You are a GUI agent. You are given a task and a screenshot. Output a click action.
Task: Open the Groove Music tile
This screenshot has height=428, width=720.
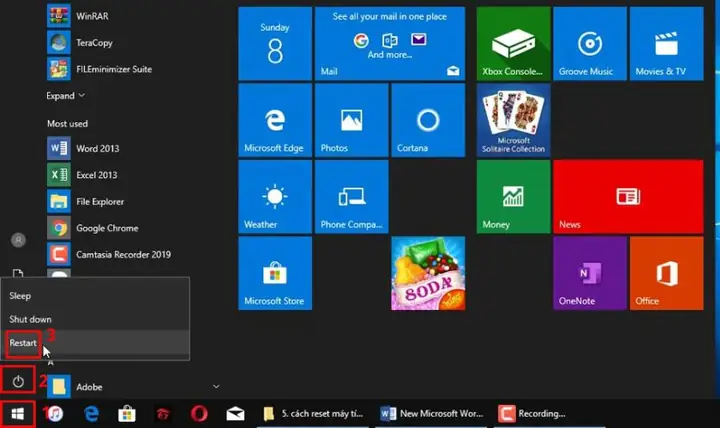pyautogui.click(x=590, y=44)
